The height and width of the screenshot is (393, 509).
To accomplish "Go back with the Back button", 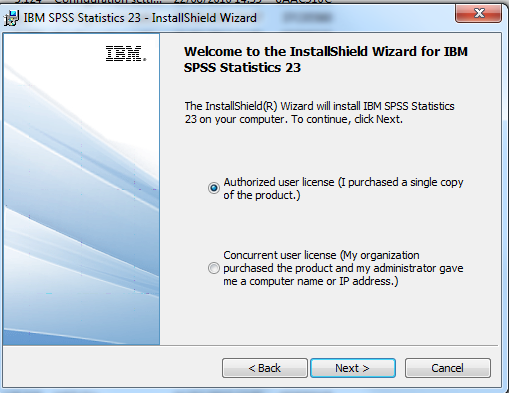I will [x=265, y=368].
